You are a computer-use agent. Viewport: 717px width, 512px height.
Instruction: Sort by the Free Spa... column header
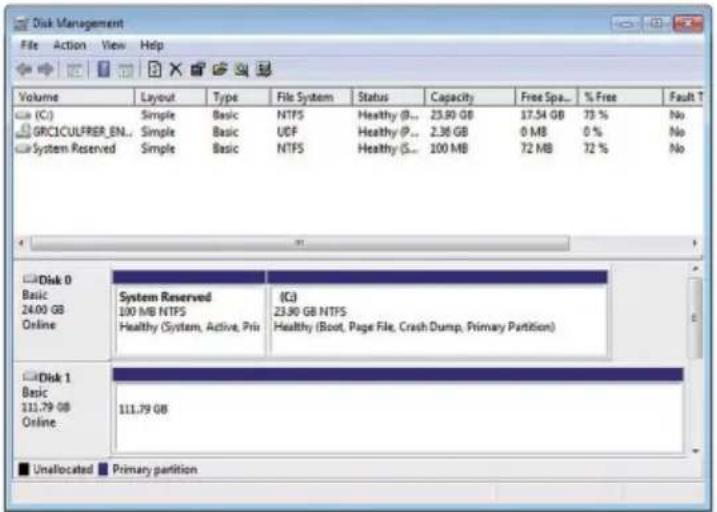point(546,97)
